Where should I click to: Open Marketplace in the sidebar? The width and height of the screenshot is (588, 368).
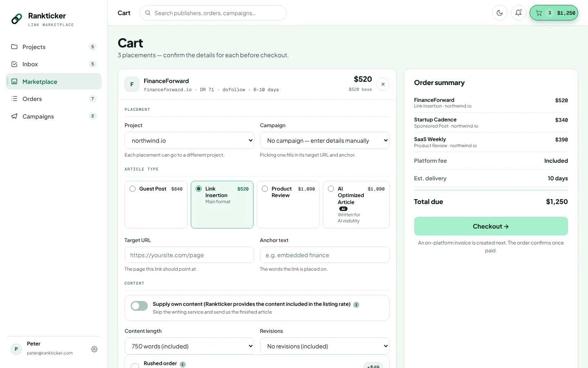(x=54, y=81)
